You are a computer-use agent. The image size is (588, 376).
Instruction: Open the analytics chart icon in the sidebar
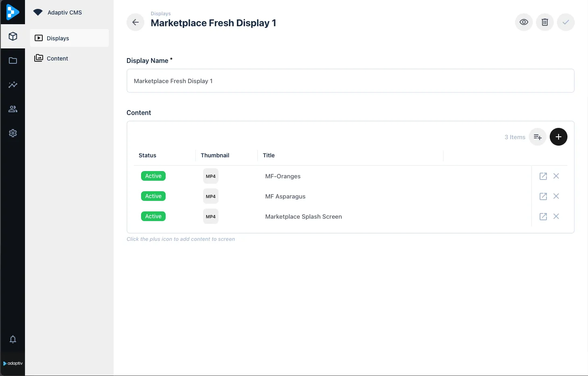[13, 85]
